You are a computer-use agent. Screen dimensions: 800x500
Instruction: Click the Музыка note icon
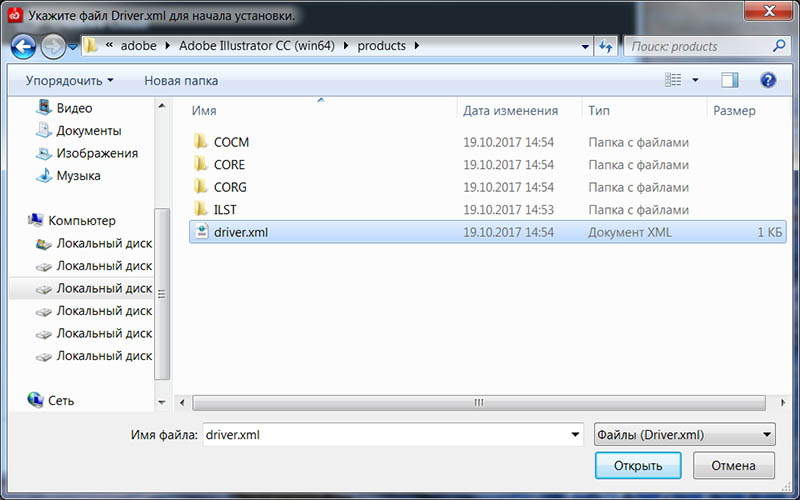(44, 175)
